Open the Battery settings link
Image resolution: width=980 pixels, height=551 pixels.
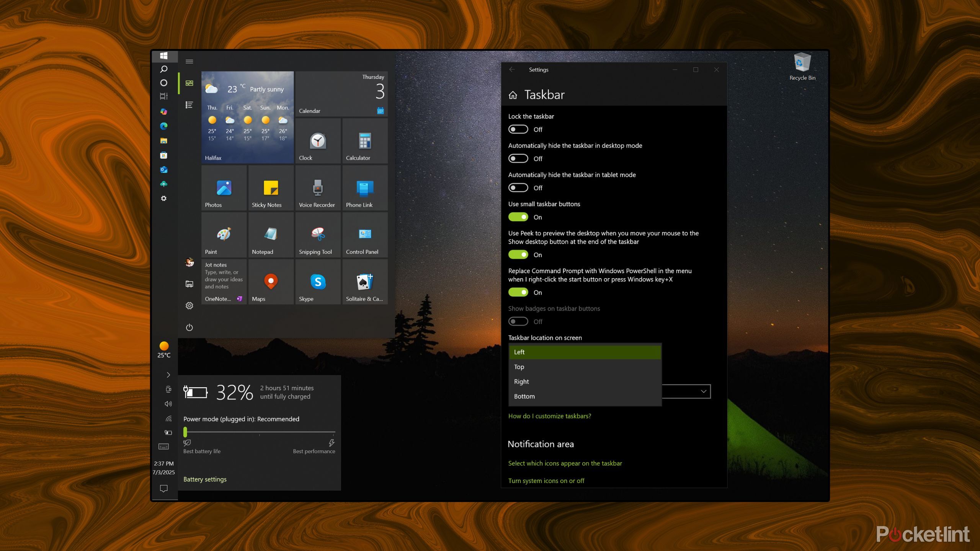(x=205, y=479)
